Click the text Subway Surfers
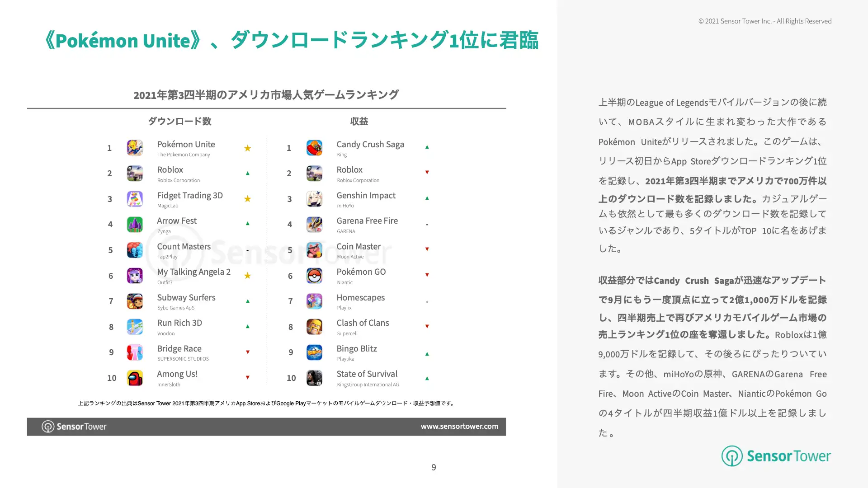This screenshot has height=488, width=868. pos(186,297)
